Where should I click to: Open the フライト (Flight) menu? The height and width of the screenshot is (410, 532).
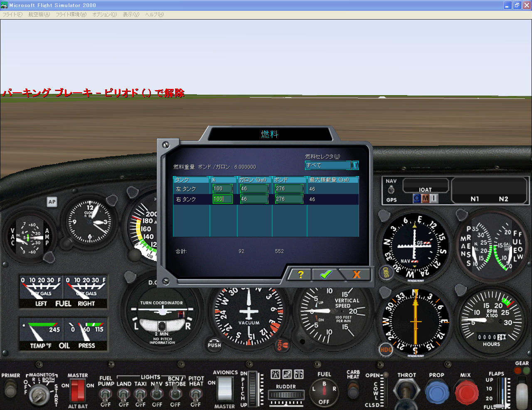click(x=12, y=15)
